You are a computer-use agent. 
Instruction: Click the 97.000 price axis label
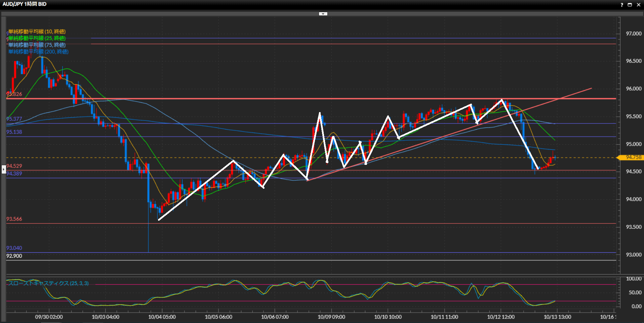633,34
